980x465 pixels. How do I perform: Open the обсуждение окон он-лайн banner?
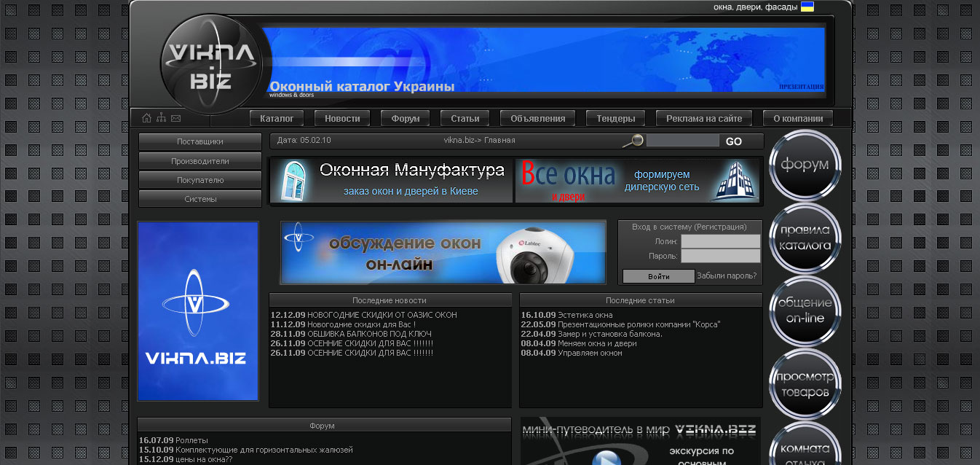coord(443,252)
